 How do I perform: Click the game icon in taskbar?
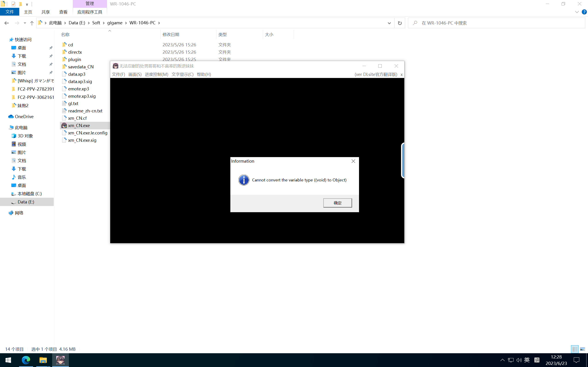(x=60, y=360)
